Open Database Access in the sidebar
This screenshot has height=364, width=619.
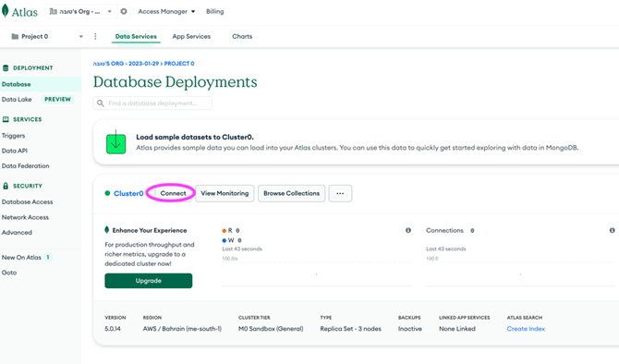[27, 201]
